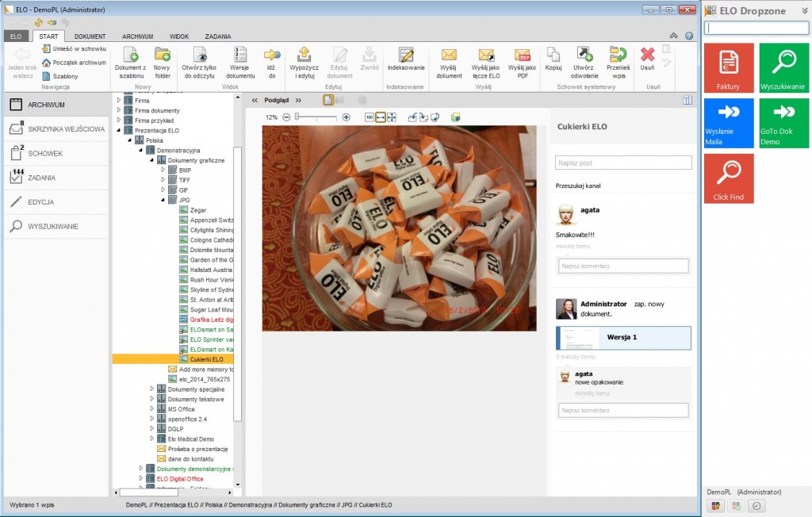
Task: Expand the ELO Digital Office folder
Action: (x=141, y=479)
